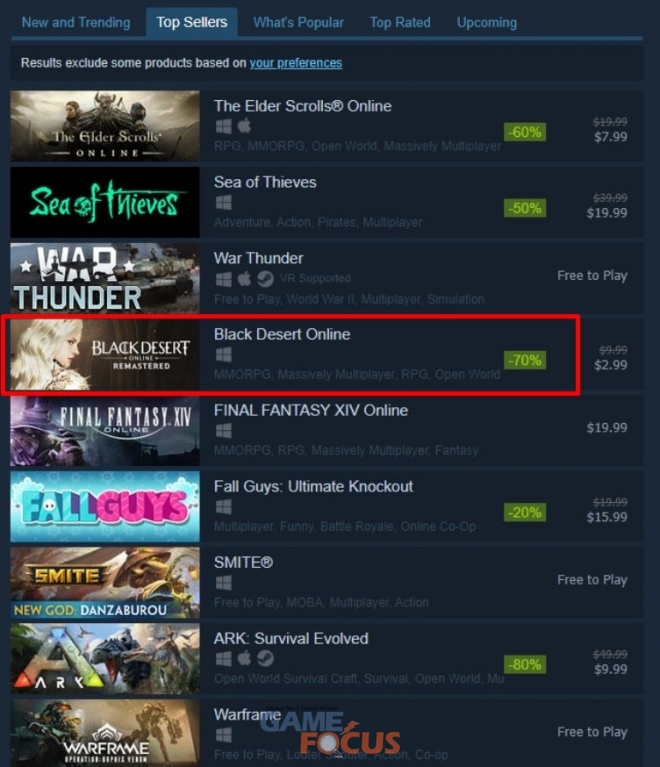Click the Windows icon under SMITE

point(224,583)
